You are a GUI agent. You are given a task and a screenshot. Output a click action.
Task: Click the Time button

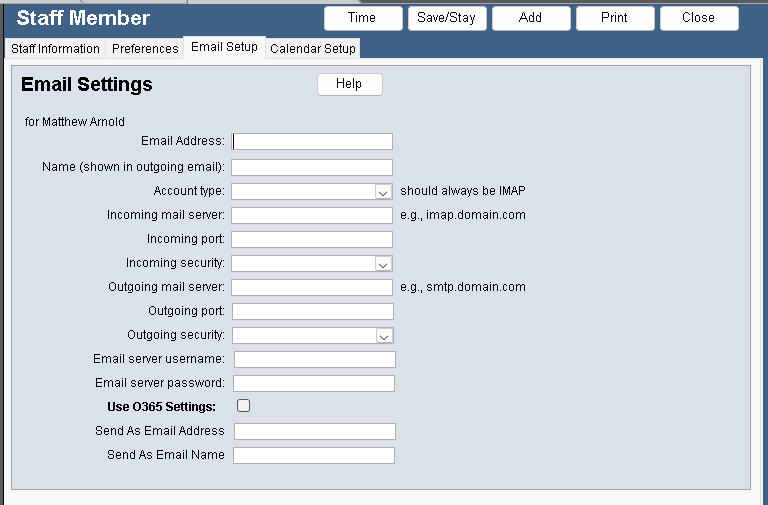(362, 18)
